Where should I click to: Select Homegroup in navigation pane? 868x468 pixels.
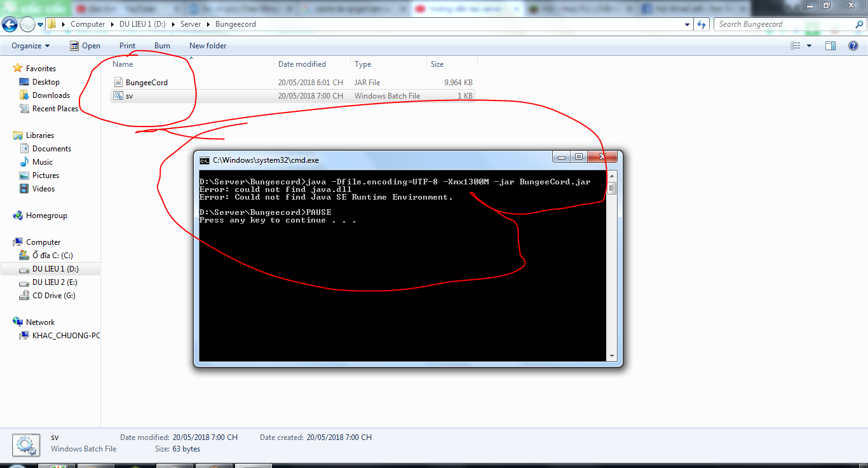(x=46, y=216)
